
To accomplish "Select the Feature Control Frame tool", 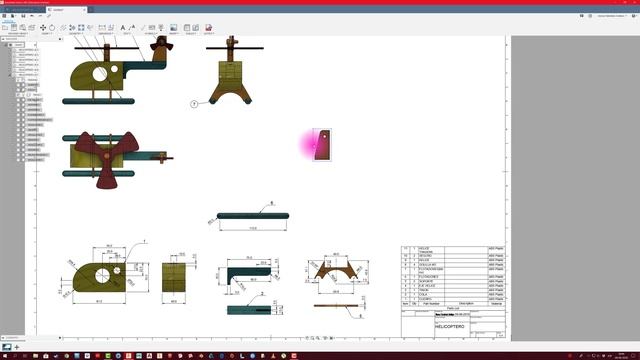I will [152, 28].
